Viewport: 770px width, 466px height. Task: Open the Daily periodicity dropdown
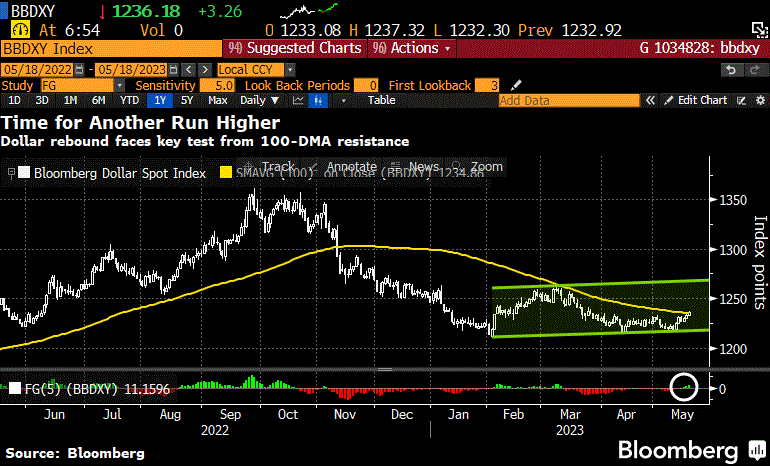click(x=259, y=101)
